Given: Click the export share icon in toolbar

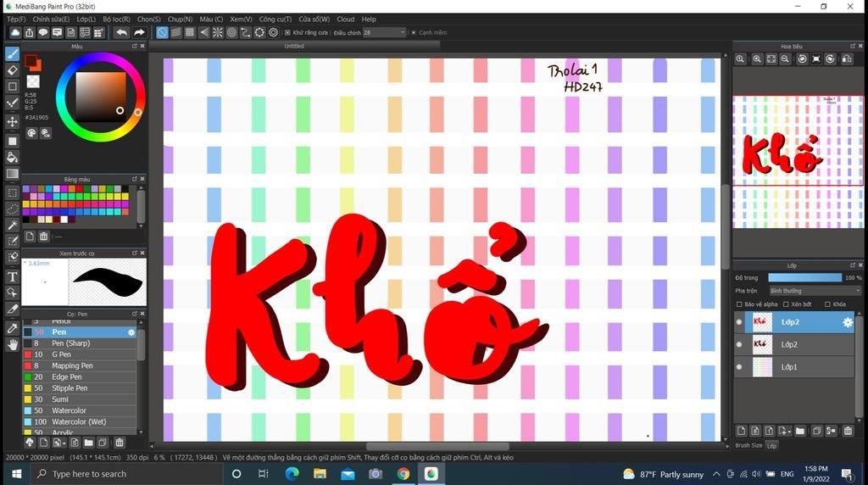Looking at the screenshot, I should coord(29,33).
